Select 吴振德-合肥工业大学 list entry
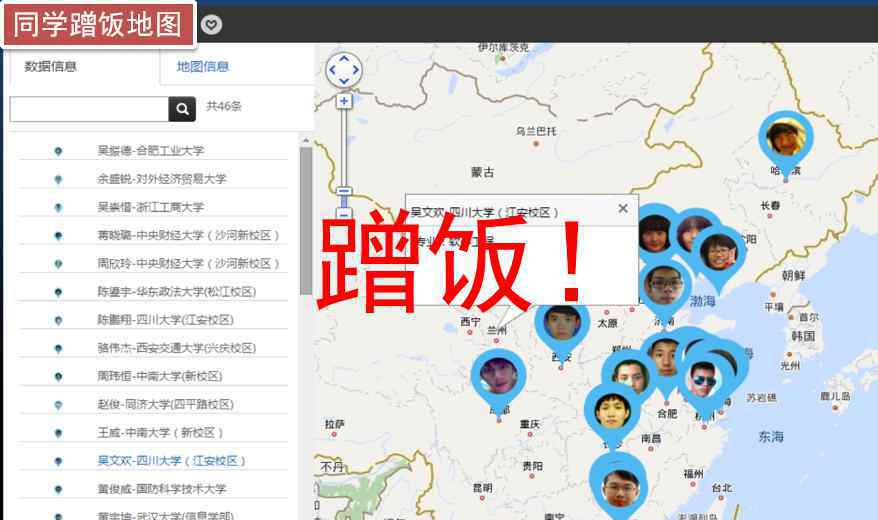878x520 pixels. 153,151
